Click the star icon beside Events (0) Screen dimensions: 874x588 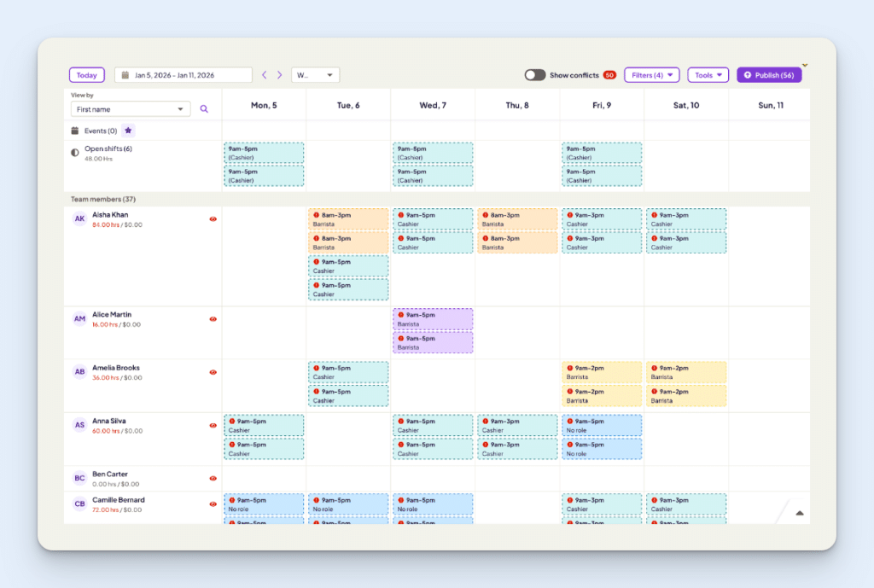click(x=128, y=131)
